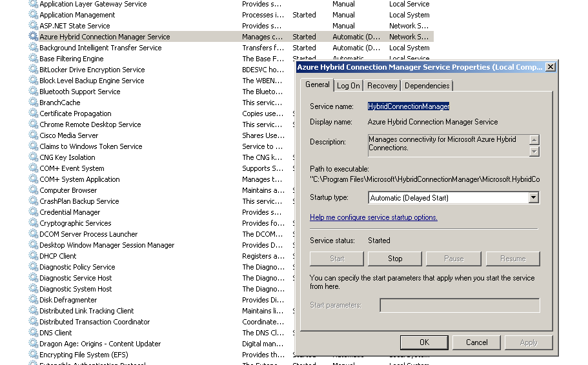Switch to the Log On tab
Viewport: 588px width, 365px height.
point(349,86)
